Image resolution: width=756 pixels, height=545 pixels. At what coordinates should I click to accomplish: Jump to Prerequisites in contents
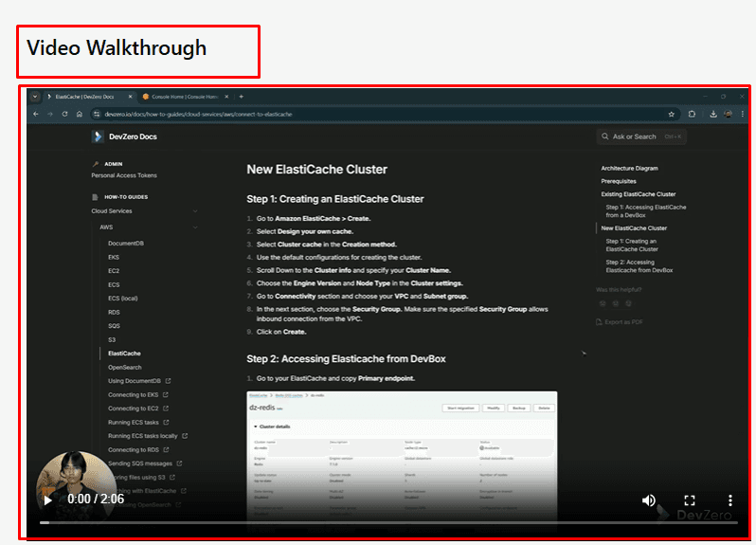pos(619,181)
